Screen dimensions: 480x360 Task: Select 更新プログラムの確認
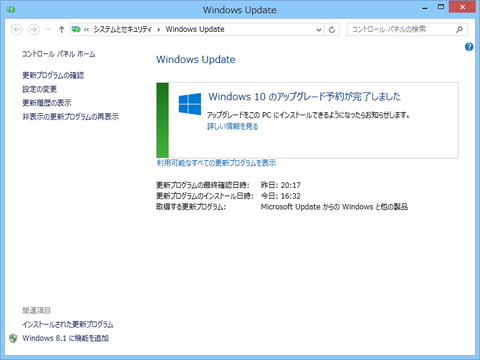(x=53, y=75)
